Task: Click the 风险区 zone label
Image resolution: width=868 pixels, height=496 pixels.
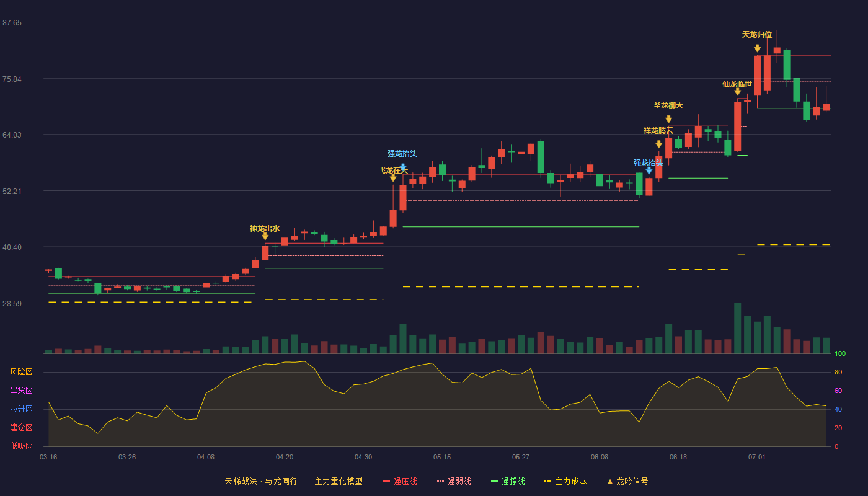Action: (22, 372)
